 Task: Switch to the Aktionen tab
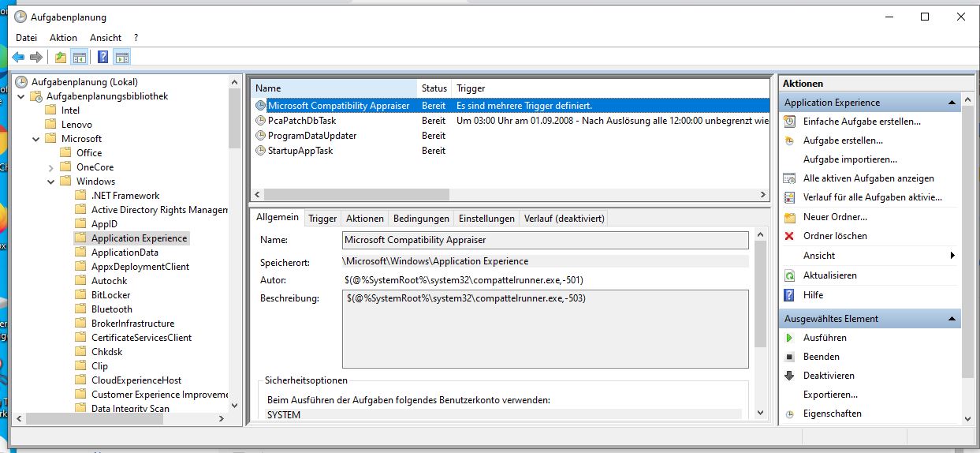[365, 219]
